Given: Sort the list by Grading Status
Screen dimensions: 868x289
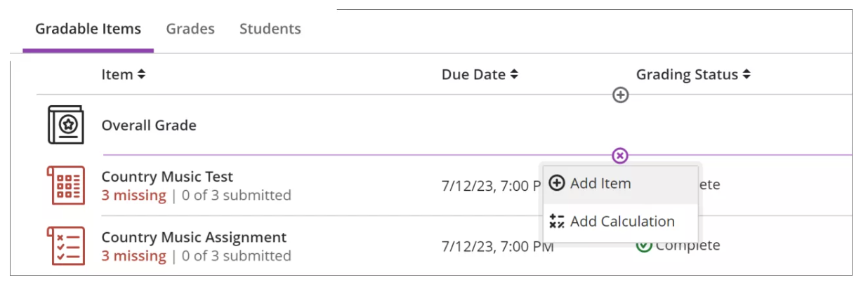Looking at the screenshot, I should pyautogui.click(x=692, y=74).
